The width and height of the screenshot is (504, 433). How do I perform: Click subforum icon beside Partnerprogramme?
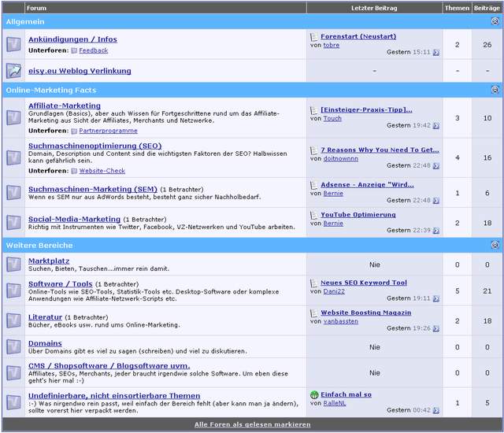[x=74, y=131]
